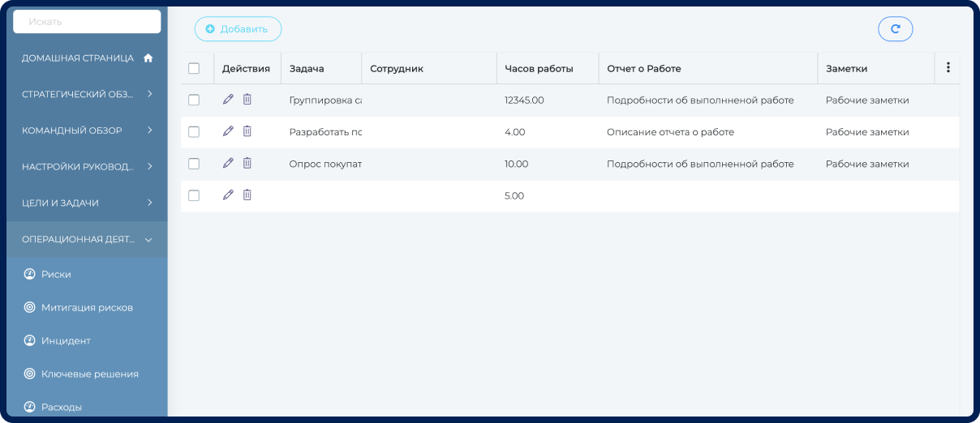Sort by the Сотрудник column header
The height and width of the screenshot is (423, 980).
point(428,68)
